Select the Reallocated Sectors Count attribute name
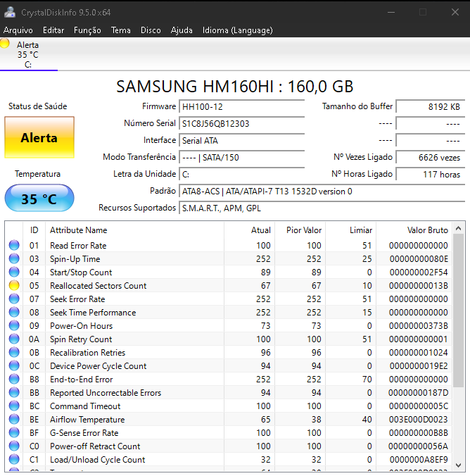This screenshot has width=470, height=476. pos(98,286)
